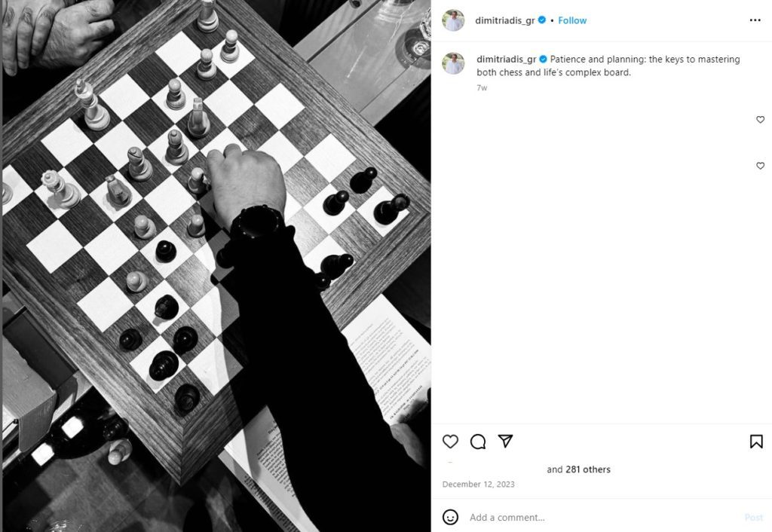Open dimitriadis_gr link in caption
Viewport: 772px width, 532px height.
(x=506, y=59)
